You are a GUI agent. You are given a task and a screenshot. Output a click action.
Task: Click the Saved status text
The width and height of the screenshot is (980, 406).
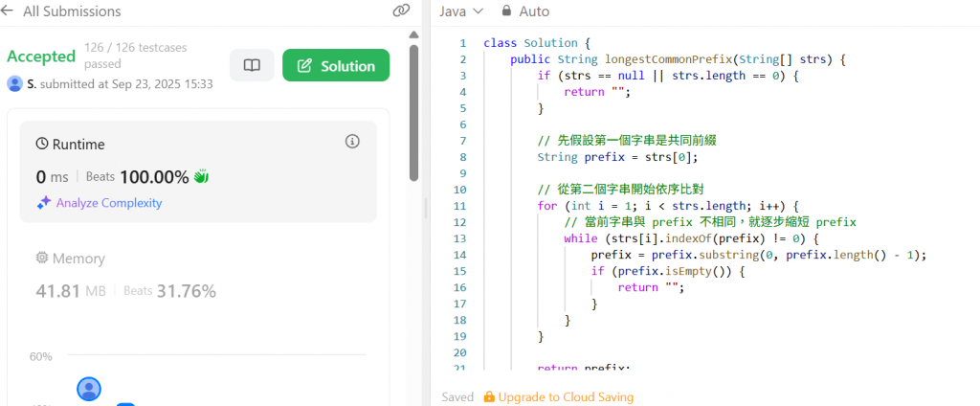pos(457,397)
